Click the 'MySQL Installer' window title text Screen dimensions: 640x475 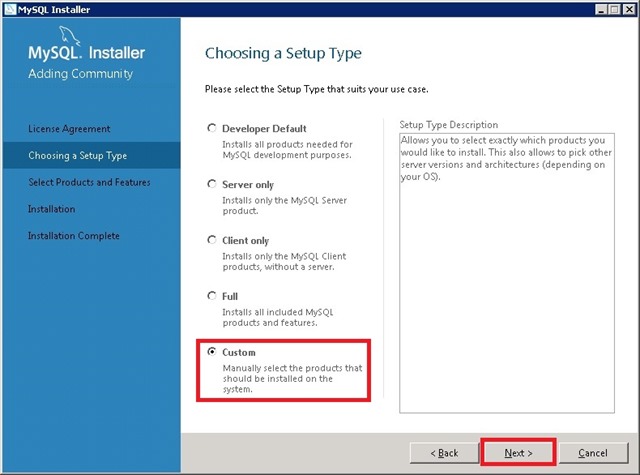click(53, 9)
